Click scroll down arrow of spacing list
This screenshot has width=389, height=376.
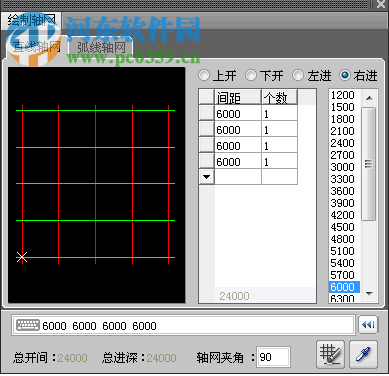[x=369, y=294]
